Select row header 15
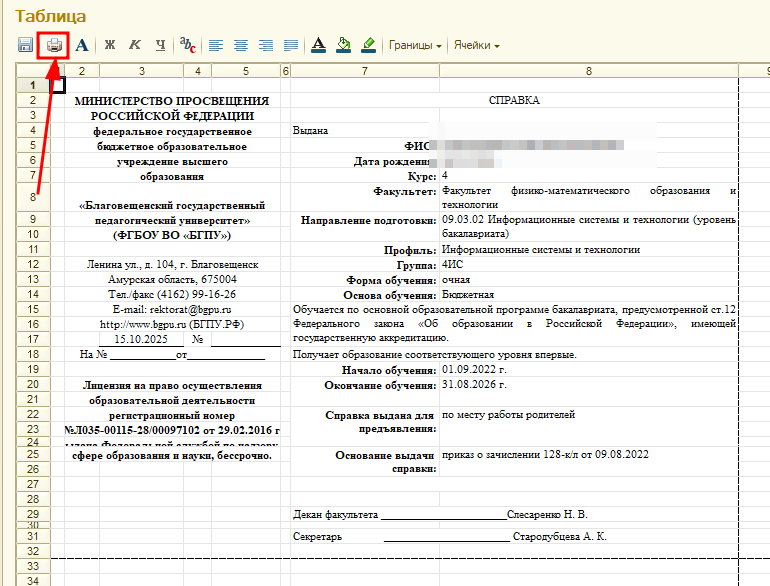 33,309
